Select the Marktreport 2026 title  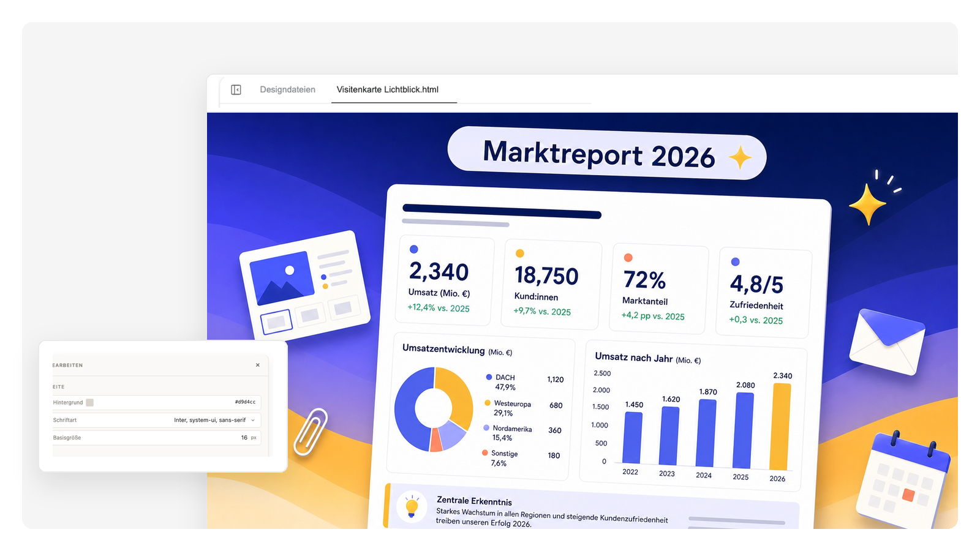[x=598, y=154]
